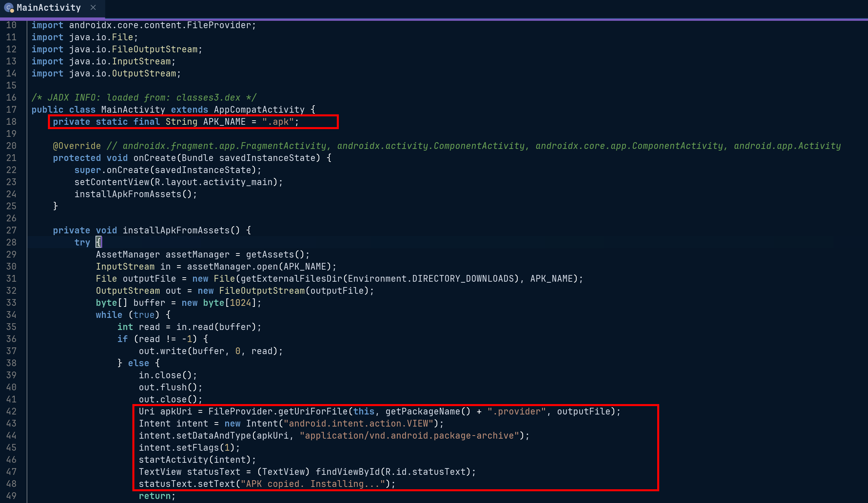The width and height of the screenshot is (868, 503).
Task: Click setContentView(R.layout.activity_main) line
Action: pos(178,182)
